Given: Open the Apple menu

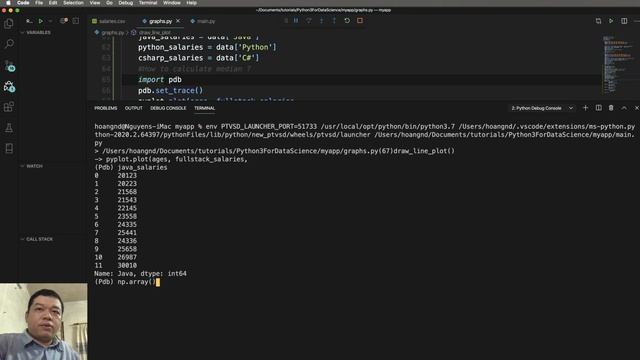Looking at the screenshot, I should 8,3.
